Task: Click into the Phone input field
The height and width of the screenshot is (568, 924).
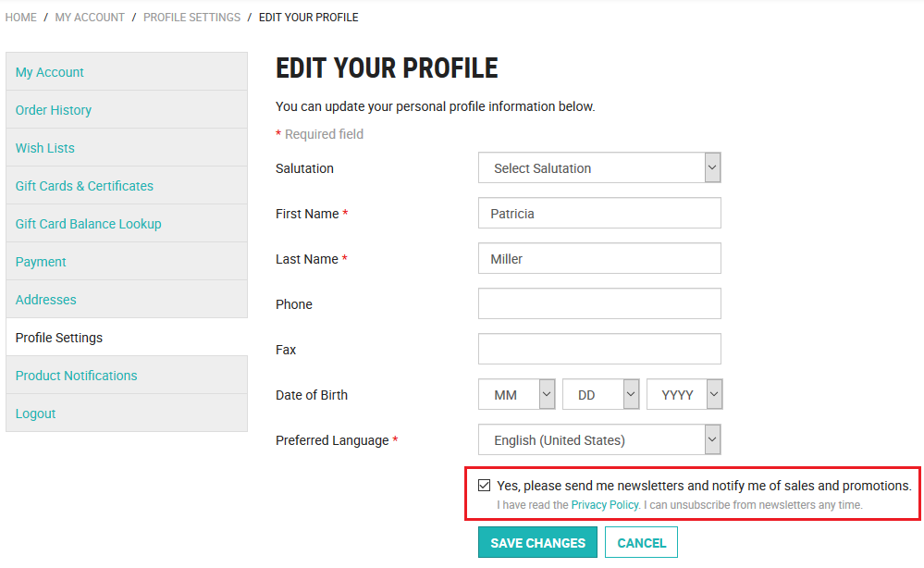Action: pyautogui.click(x=598, y=303)
